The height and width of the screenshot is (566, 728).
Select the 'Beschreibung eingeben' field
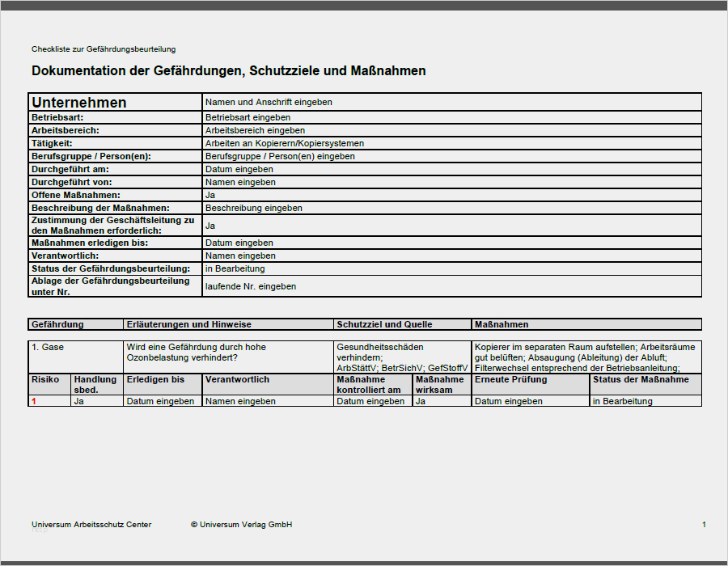451,209
